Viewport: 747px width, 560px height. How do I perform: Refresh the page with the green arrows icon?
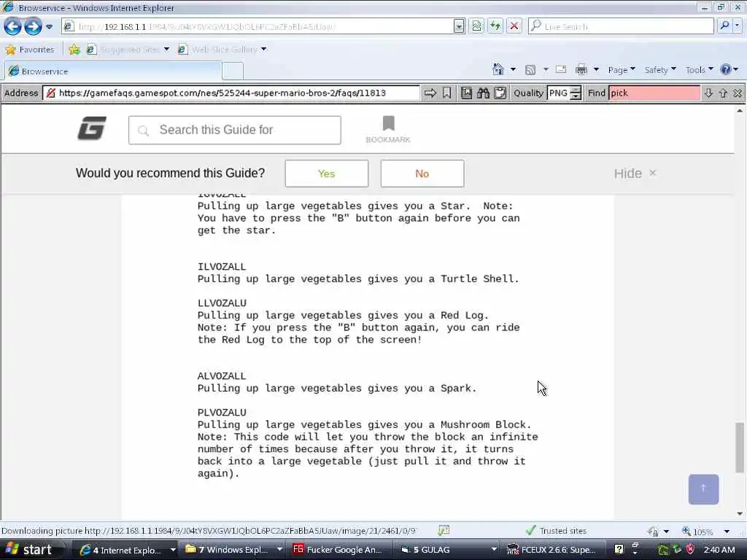click(x=495, y=26)
